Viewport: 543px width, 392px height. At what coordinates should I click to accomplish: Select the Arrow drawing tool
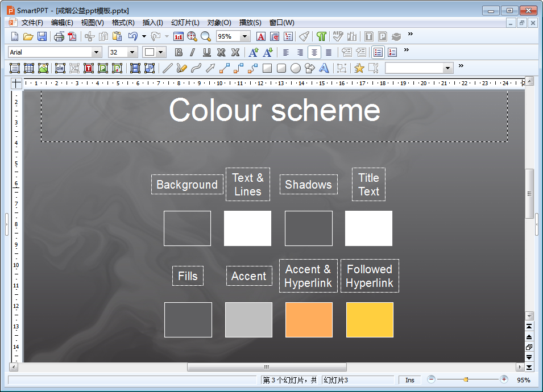pyautogui.click(x=210, y=68)
